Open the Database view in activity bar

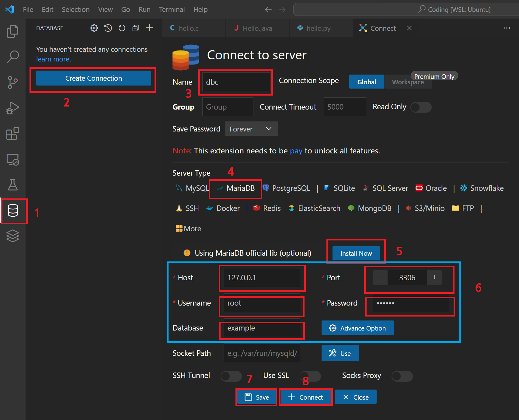12,211
